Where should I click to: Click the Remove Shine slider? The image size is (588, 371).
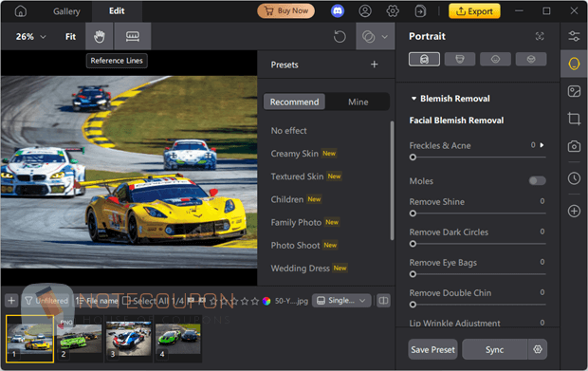coord(478,213)
